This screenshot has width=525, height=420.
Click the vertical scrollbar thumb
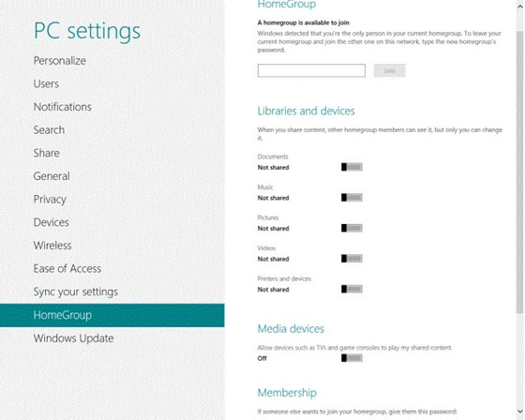520,172
